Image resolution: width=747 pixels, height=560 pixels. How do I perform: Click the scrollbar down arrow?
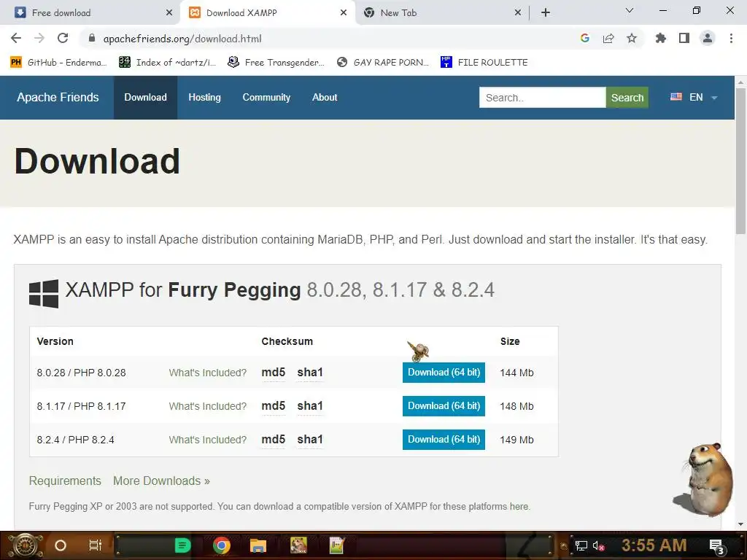point(740,524)
